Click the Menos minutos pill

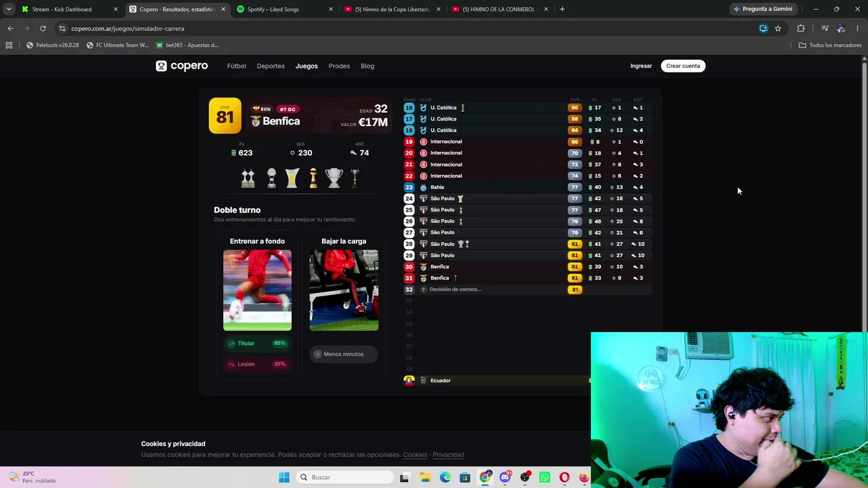tap(343, 354)
